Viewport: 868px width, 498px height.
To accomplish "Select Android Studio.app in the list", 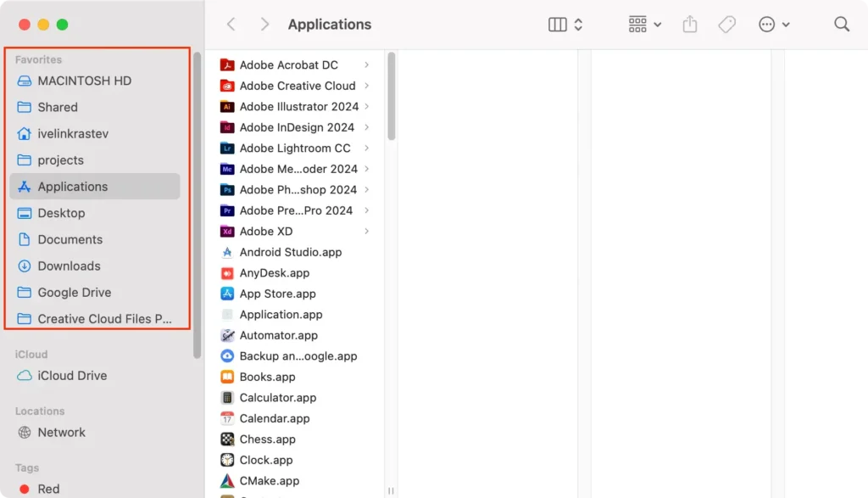I will tap(290, 252).
